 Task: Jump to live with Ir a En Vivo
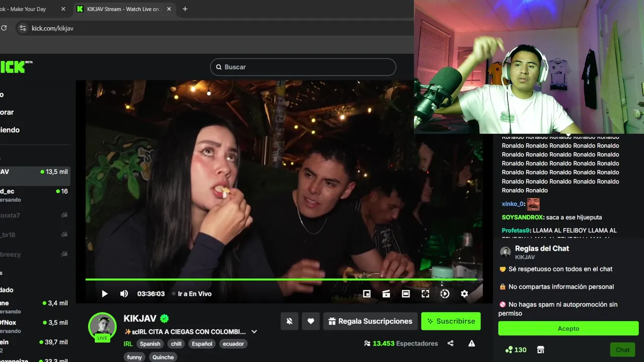(x=192, y=294)
